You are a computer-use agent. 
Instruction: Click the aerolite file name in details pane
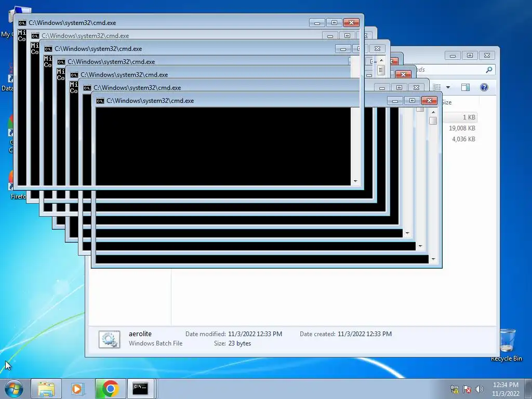click(x=140, y=334)
